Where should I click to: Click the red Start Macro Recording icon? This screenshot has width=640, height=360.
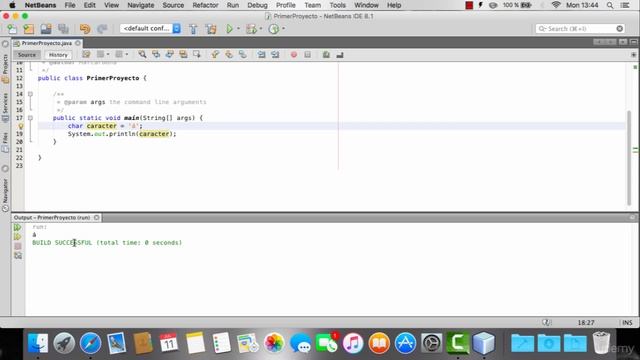(293, 54)
